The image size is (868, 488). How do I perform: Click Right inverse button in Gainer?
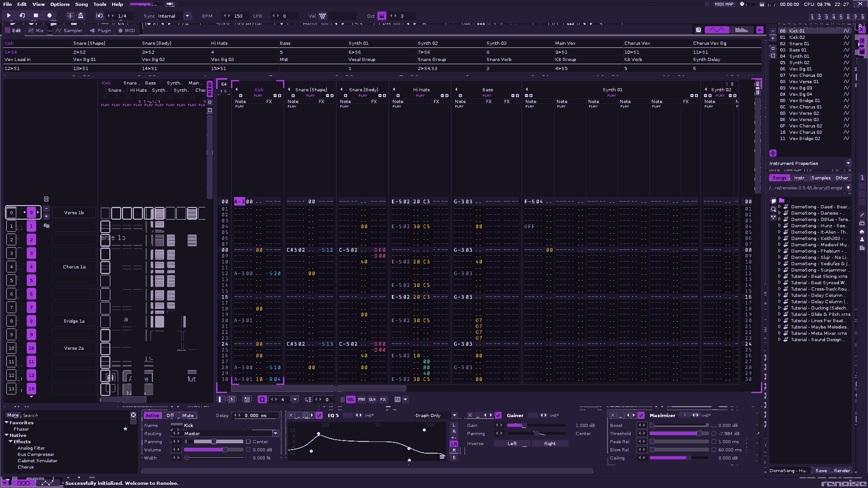click(550, 444)
